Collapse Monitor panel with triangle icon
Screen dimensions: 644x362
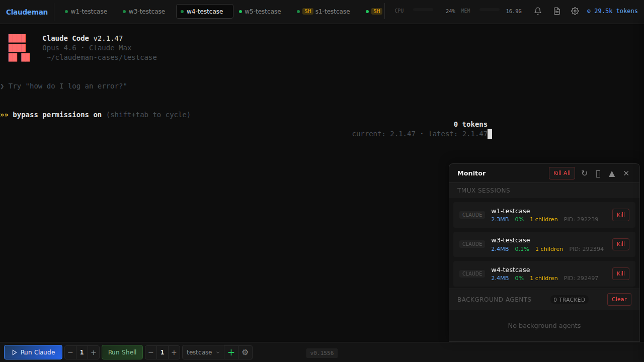pos(612,173)
